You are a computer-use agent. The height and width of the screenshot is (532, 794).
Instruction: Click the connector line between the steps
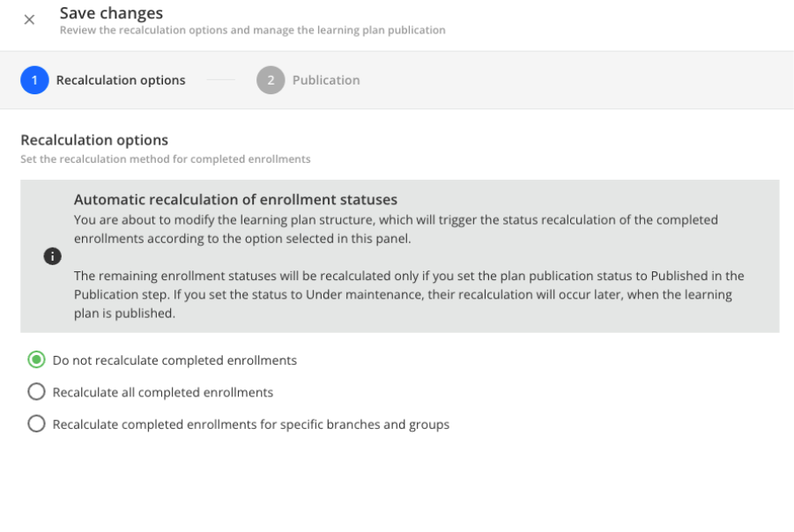point(221,80)
